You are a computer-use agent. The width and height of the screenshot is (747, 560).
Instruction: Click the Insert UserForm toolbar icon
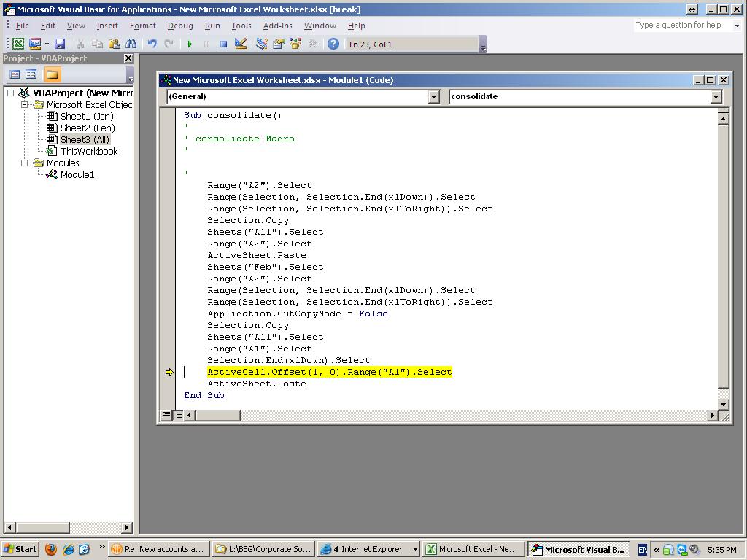click(35, 44)
